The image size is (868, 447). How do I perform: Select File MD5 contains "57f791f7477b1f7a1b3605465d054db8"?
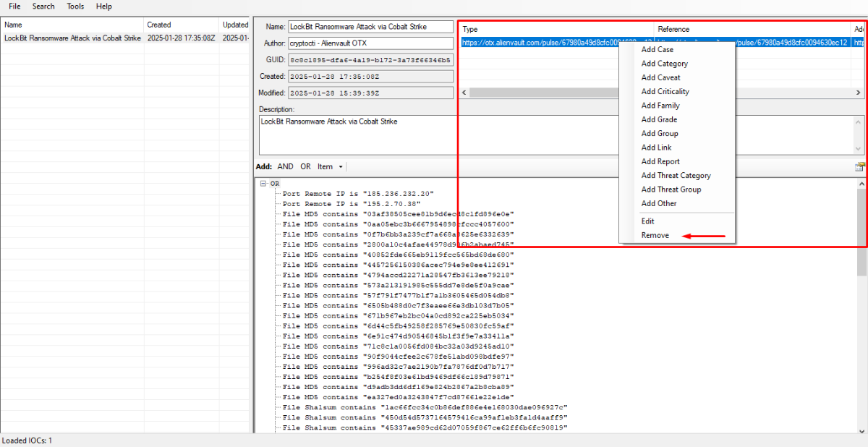click(x=399, y=295)
